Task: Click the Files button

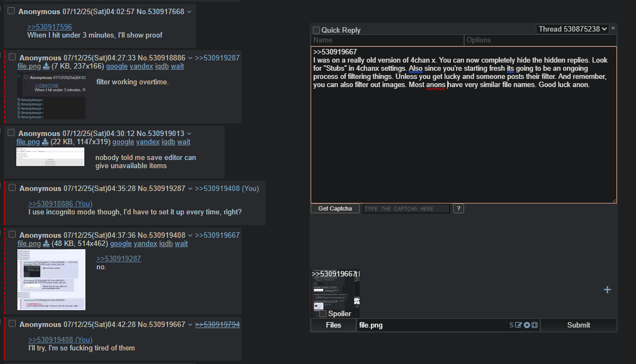Action: tap(334, 325)
